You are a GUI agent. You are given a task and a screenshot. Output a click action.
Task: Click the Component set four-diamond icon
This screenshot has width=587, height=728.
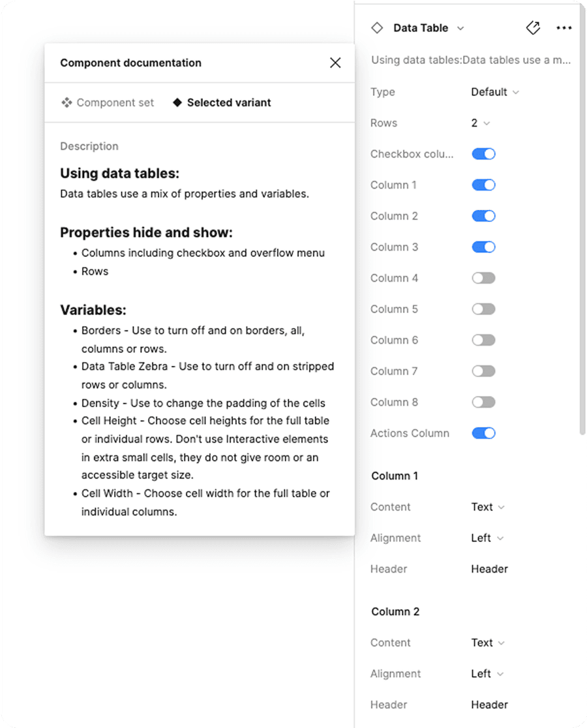tap(66, 102)
